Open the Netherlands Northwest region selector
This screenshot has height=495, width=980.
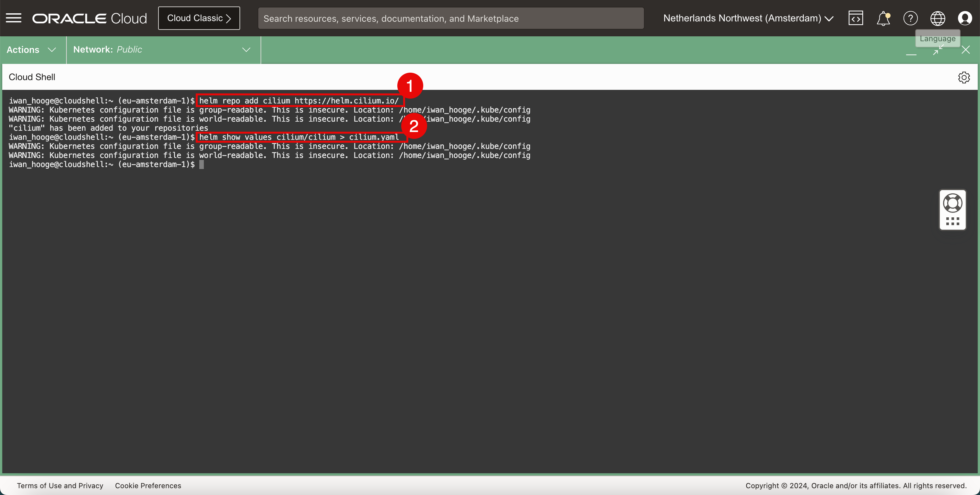748,18
